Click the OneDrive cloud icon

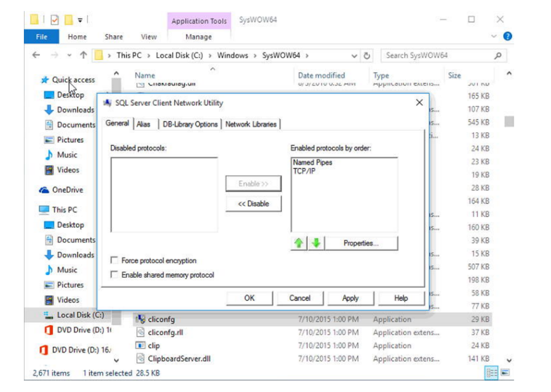44,190
